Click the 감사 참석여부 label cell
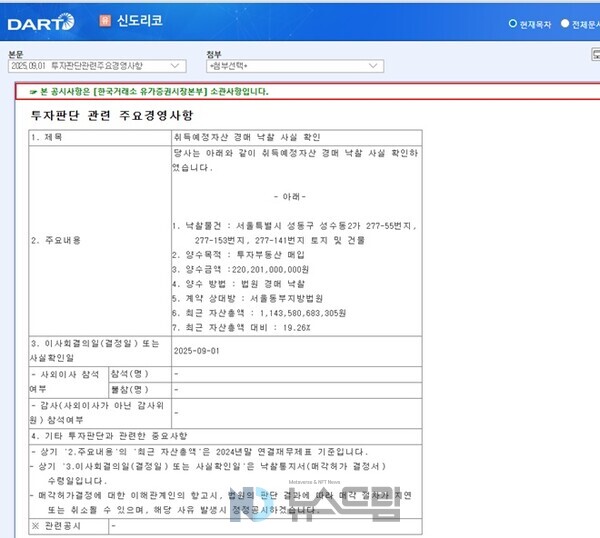600x538 pixels. coord(100,413)
